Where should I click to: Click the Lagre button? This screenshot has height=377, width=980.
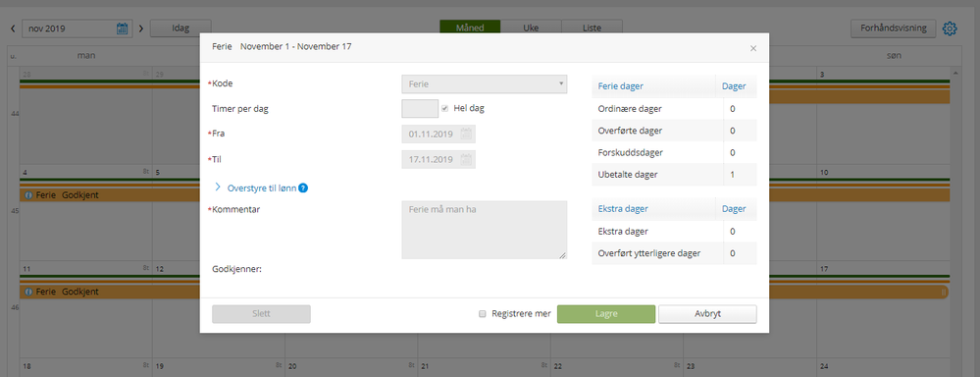coord(606,314)
